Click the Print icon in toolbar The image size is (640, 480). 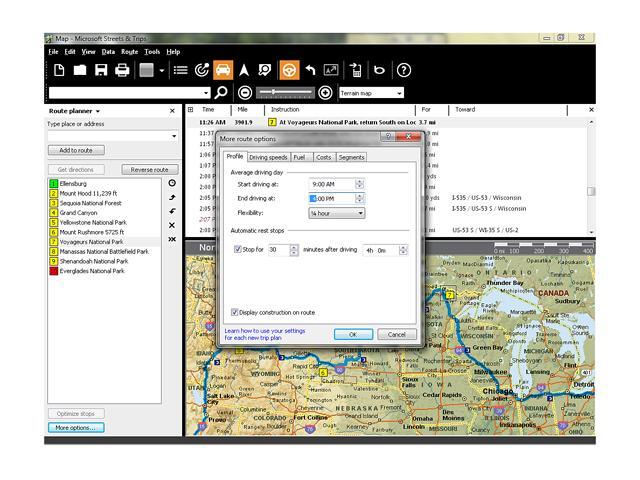(122, 70)
